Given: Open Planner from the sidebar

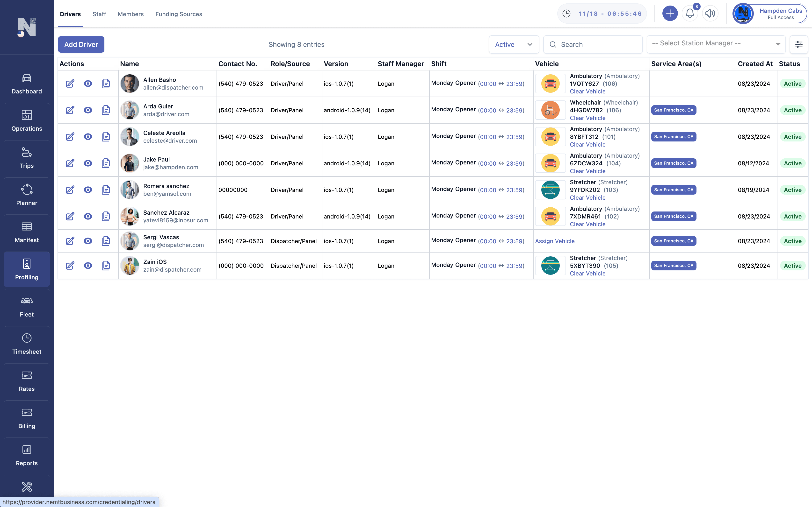Looking at the screenshot, I should pos(27,195).
